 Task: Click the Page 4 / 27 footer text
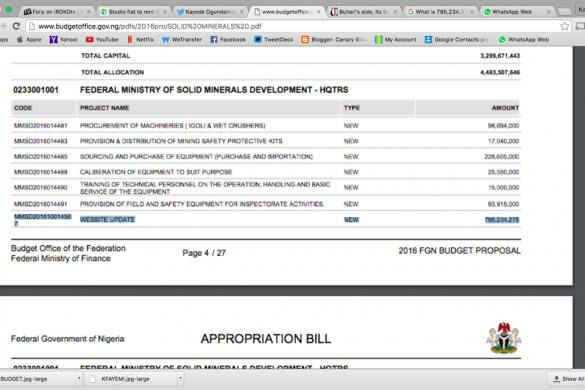point(204,253)
